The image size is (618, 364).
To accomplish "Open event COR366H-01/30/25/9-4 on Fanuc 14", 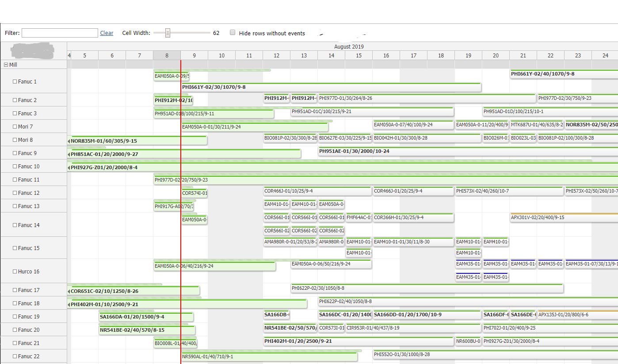I will click(x=413, y=218).
